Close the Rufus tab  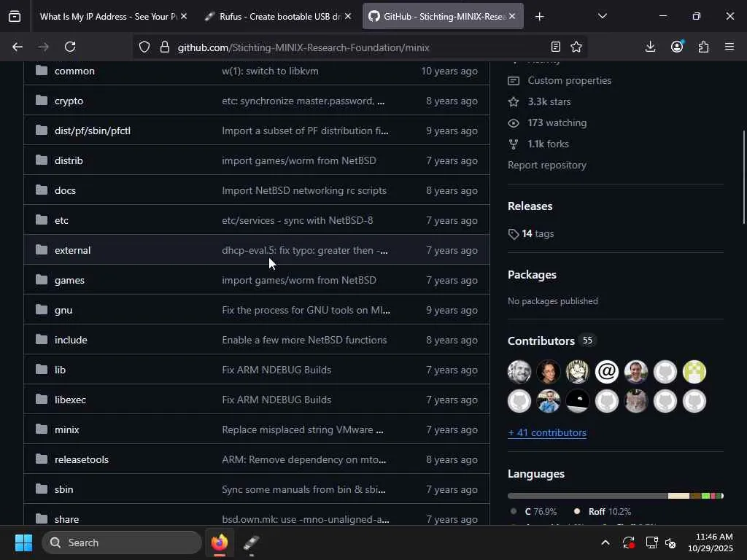348,16
